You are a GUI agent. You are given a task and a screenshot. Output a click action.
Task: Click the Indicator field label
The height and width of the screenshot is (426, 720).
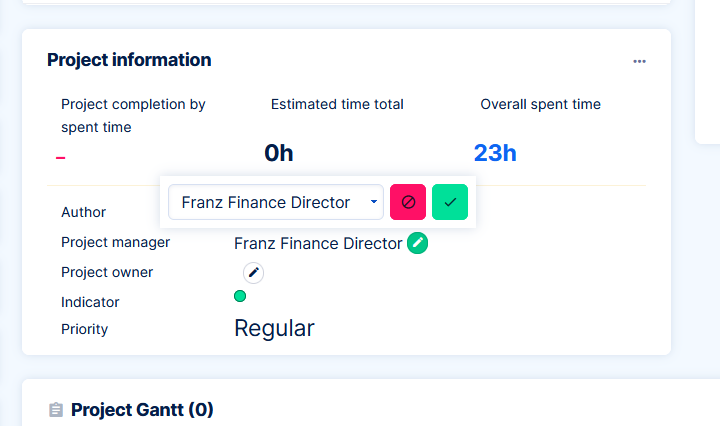[90, 302]
